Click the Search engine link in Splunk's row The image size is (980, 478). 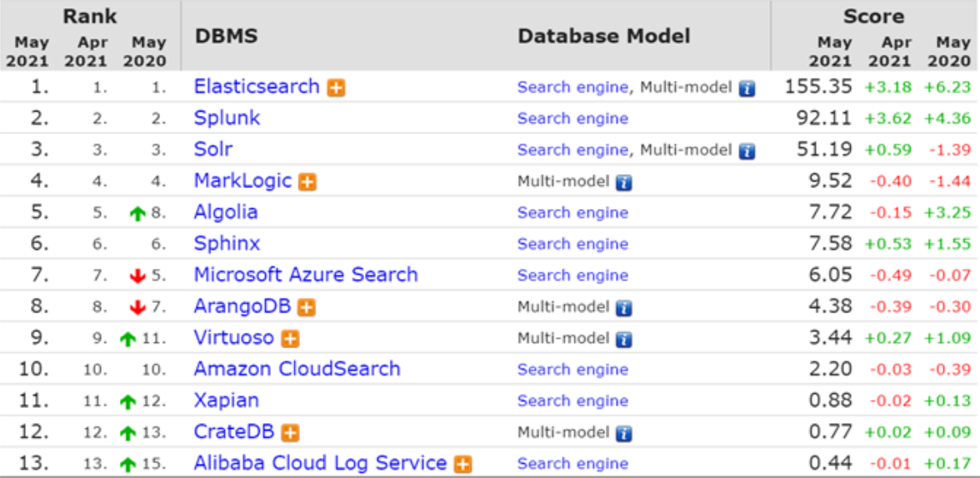coord(572,118)
